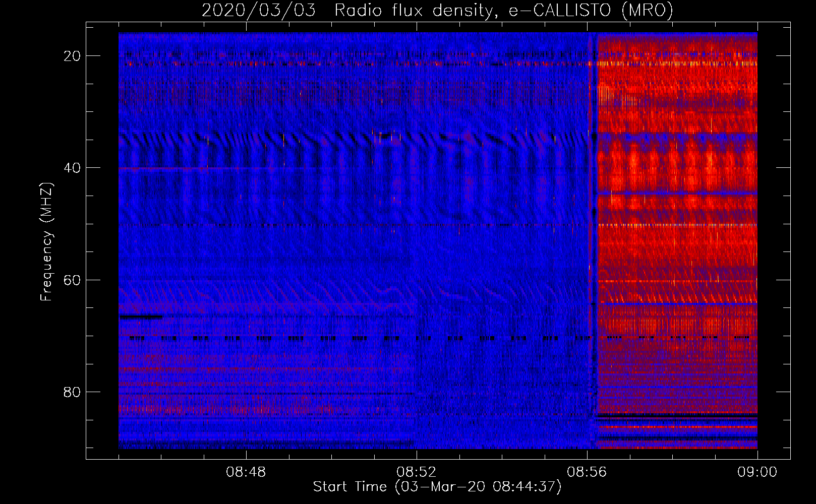Click the Frequency (MHZ) axis title
This screenshot has width=816, height=504.
[46, 241]
